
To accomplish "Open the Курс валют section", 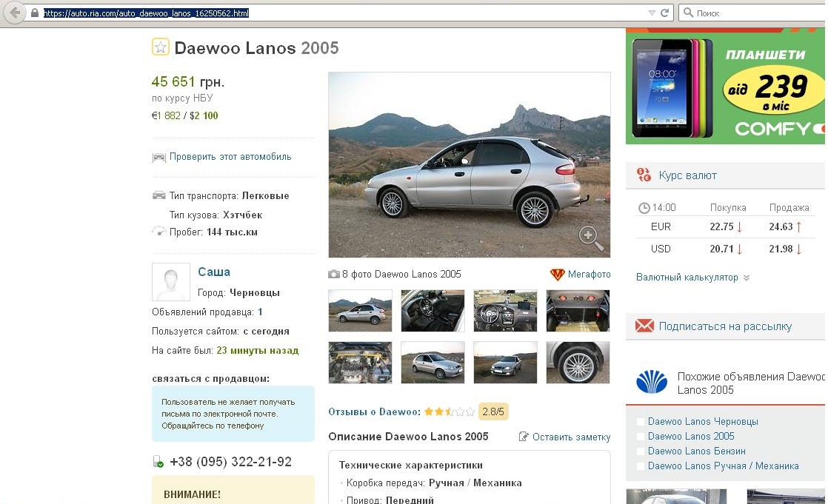I will click(x=687, y=175).
